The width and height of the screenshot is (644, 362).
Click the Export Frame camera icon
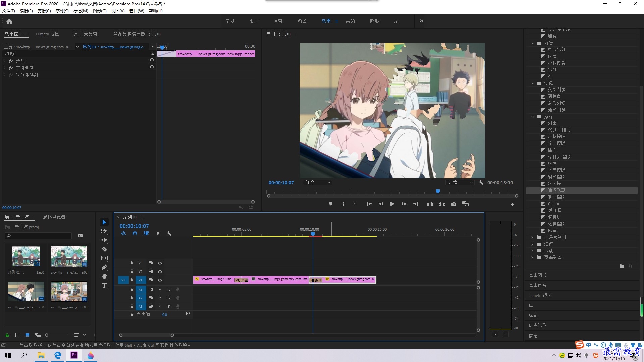454,204
